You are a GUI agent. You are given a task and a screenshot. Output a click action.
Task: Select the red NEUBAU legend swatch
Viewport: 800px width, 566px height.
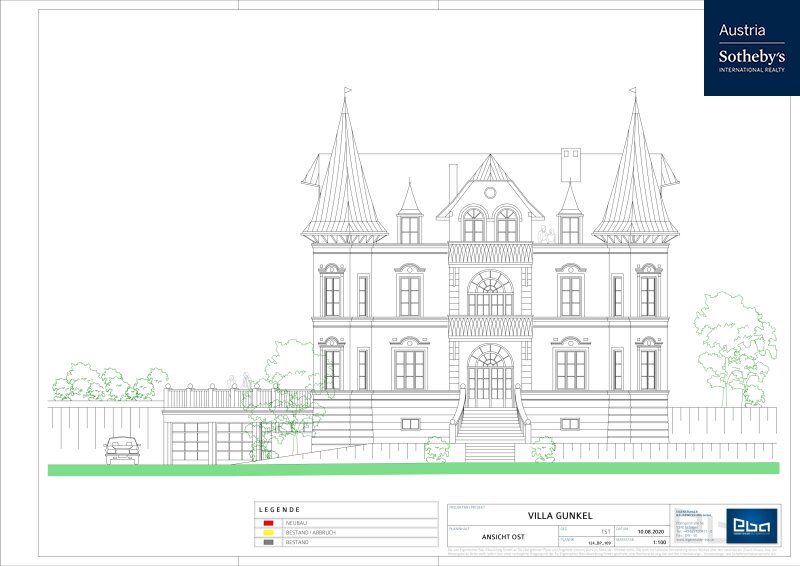tap(268, 523)
